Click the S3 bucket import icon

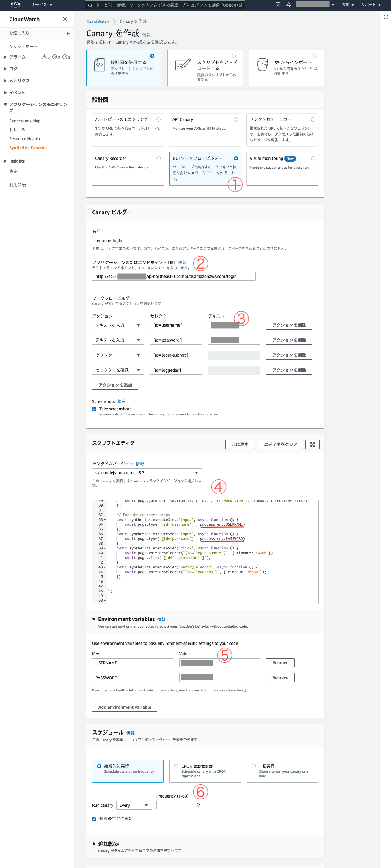pos(262,64)
